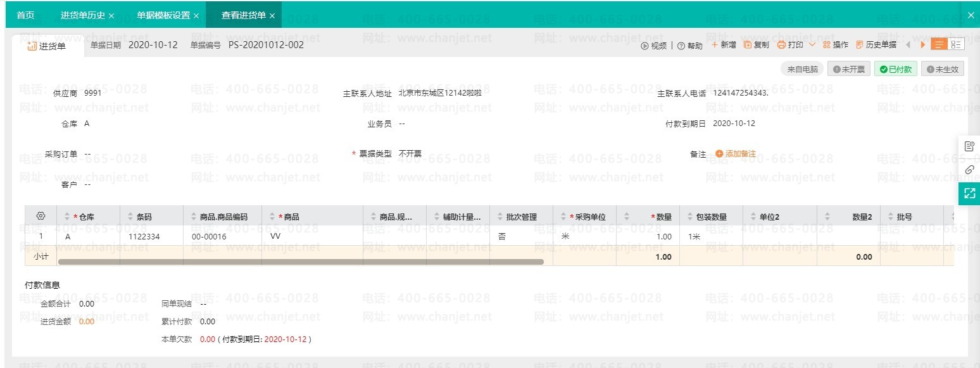Image resolution: width=980 pixels, height=368 pixels.
Task: Click the 帮助 help icon
Action: tap(681, 46)
